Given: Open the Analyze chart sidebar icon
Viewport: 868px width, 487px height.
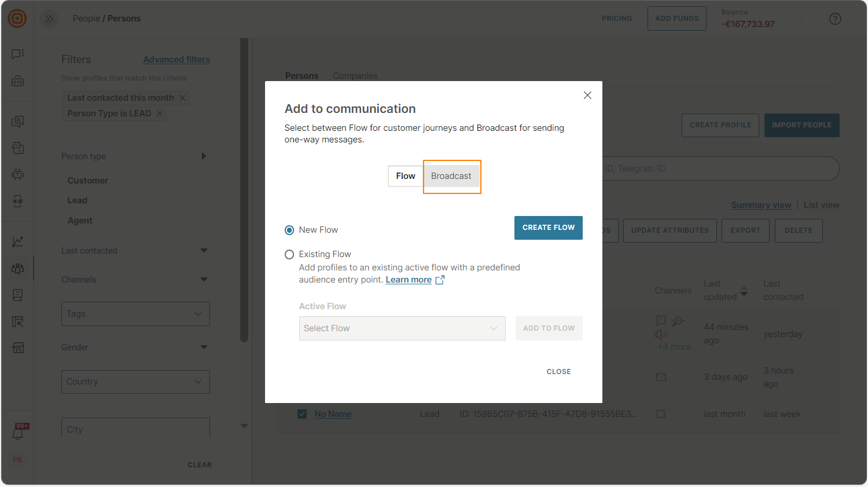Looking at the screenshot, I should point(18,241).
